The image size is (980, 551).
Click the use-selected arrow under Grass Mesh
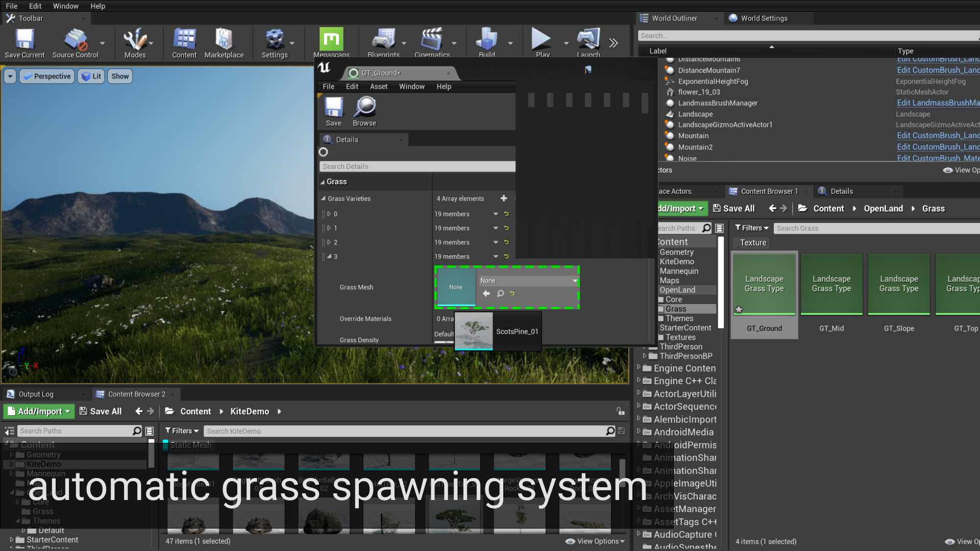[x=486, y=293]
